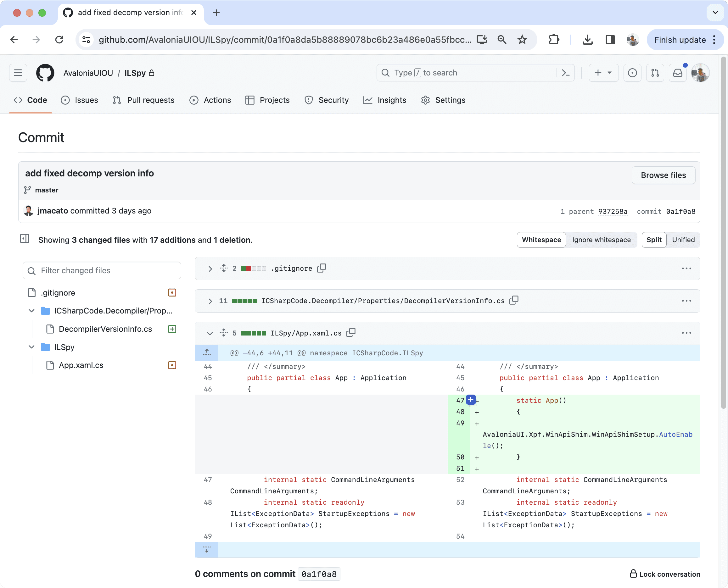Viewport: 728px width, 588px height.
Task: Select DecompilerVersionInfo.cs in the file tree
Action: 105,329
